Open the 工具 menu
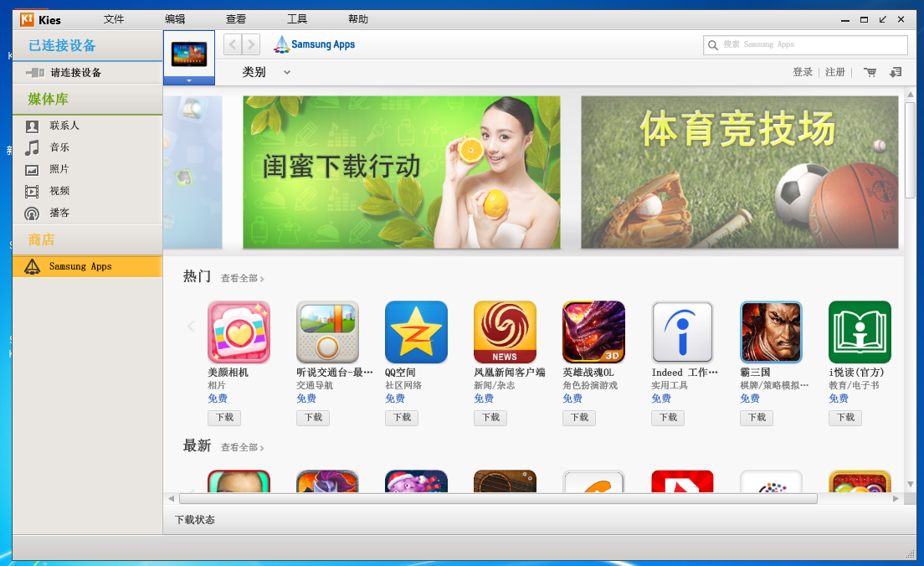924x566 pixels. [x=297, y=19]
